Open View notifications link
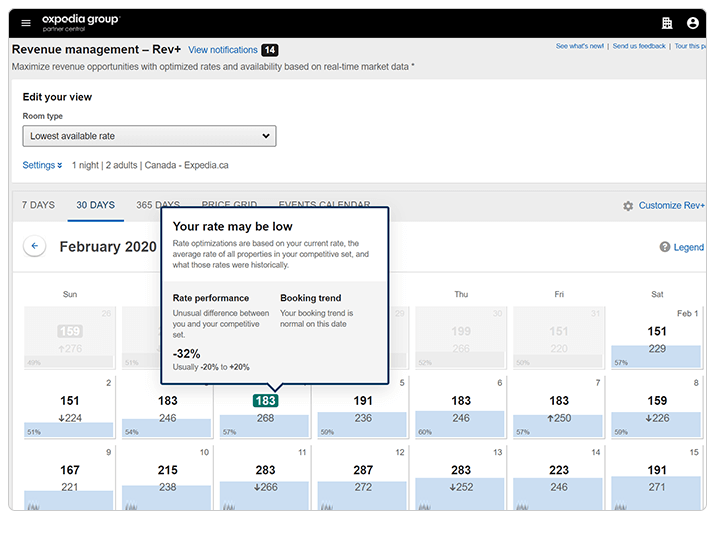Viewport: 716px width, 550px height. pyautogui.click(x=223, y=50)
